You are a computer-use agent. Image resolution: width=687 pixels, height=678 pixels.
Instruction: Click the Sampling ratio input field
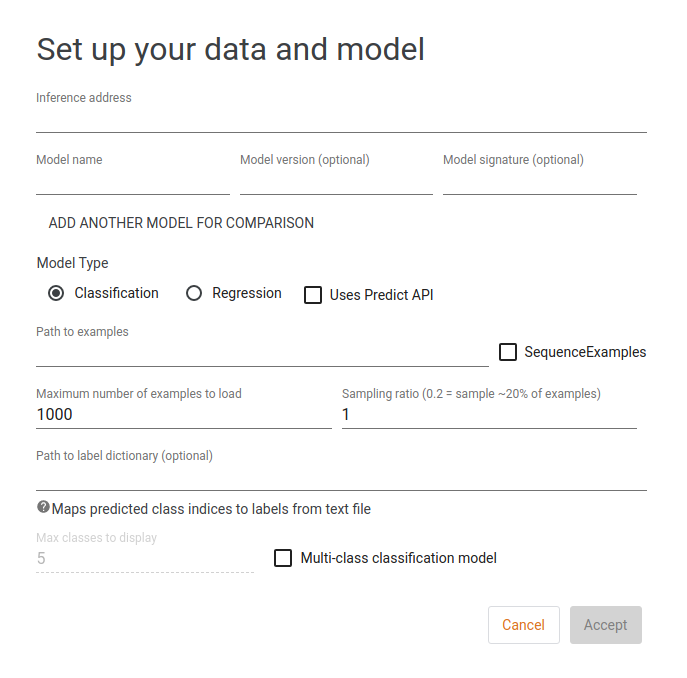489,415
